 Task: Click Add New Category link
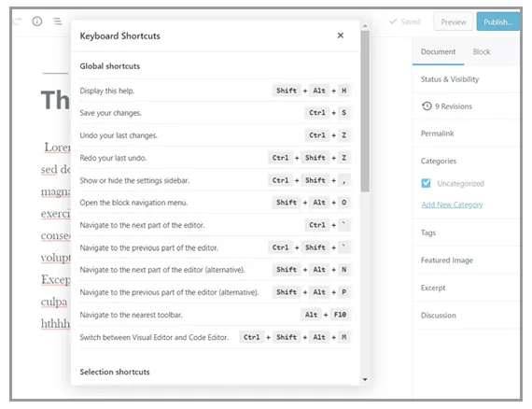coord(452,204)
